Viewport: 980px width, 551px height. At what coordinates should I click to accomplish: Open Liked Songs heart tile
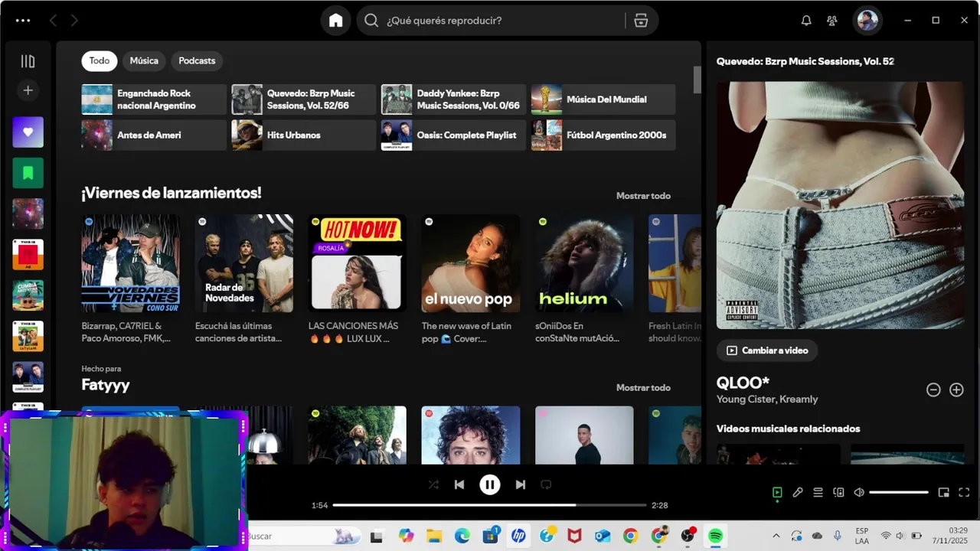coord(28,132)
